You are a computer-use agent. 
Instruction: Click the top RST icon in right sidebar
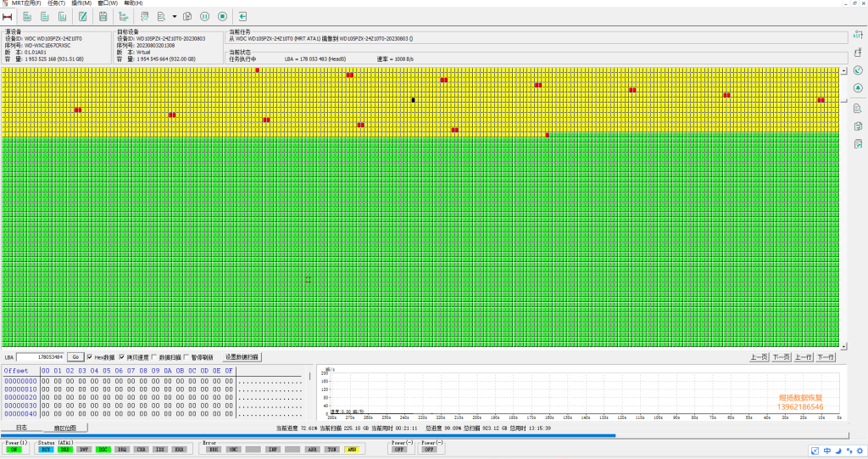(858, 35)
